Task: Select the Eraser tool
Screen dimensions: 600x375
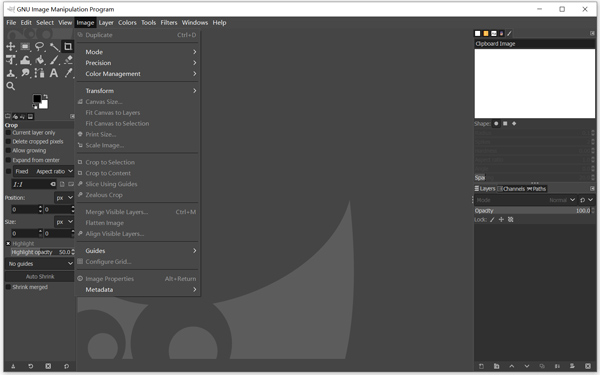Action: pos(68,60)
